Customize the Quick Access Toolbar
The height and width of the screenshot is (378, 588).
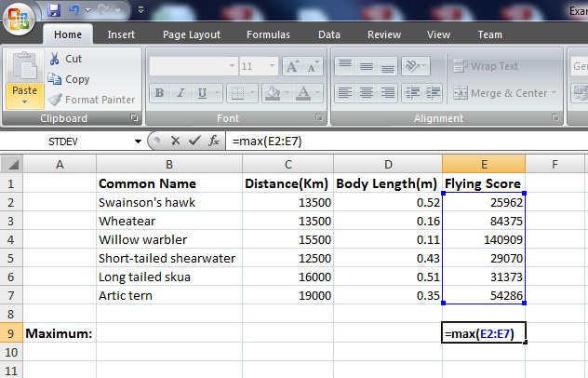pyautogui.click(x=140, y=10)
